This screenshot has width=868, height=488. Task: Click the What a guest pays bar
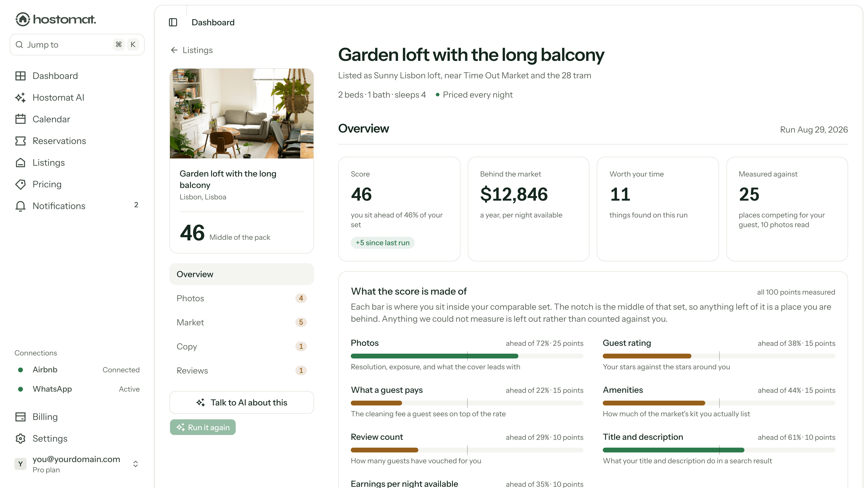[467, 403]
